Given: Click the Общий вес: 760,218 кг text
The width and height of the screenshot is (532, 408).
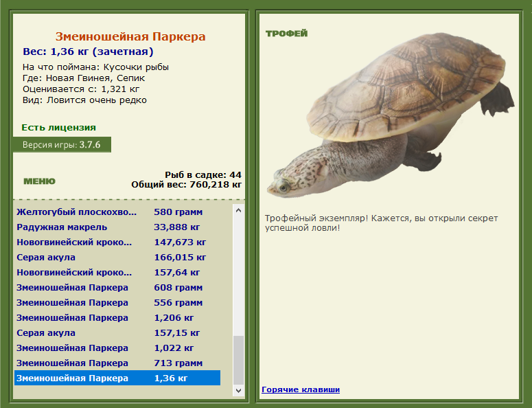Looking at the screenshot, I should coord(186,185).
